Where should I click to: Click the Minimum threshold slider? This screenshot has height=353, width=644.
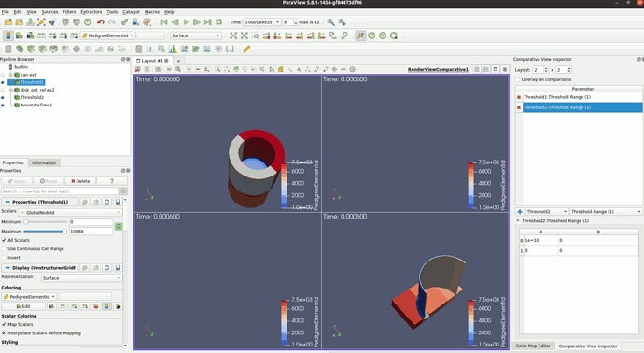tap(45, 222)
